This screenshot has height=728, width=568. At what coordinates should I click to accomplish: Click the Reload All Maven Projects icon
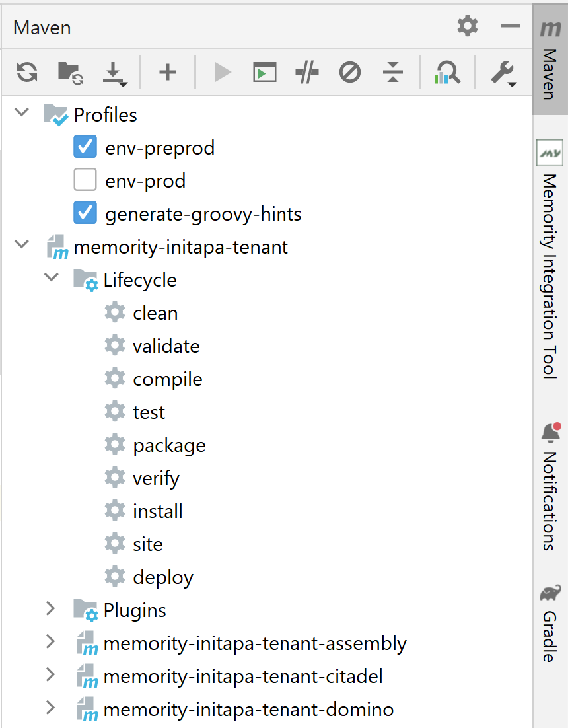pyautogui.click(x=27, y=71)
